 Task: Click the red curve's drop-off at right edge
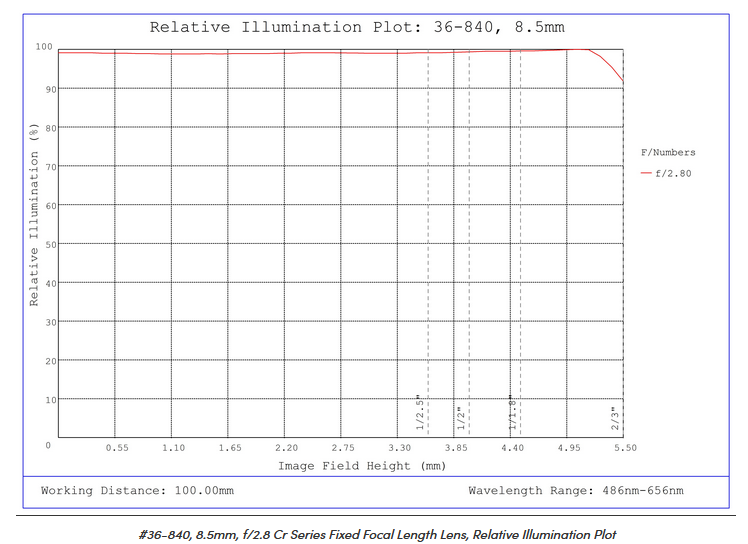pyautogui.click(x=613, y=67)
